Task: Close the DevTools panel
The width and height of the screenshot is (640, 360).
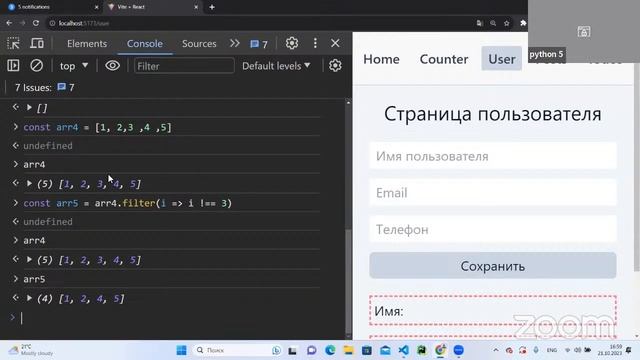Action: tap(335, 43)
